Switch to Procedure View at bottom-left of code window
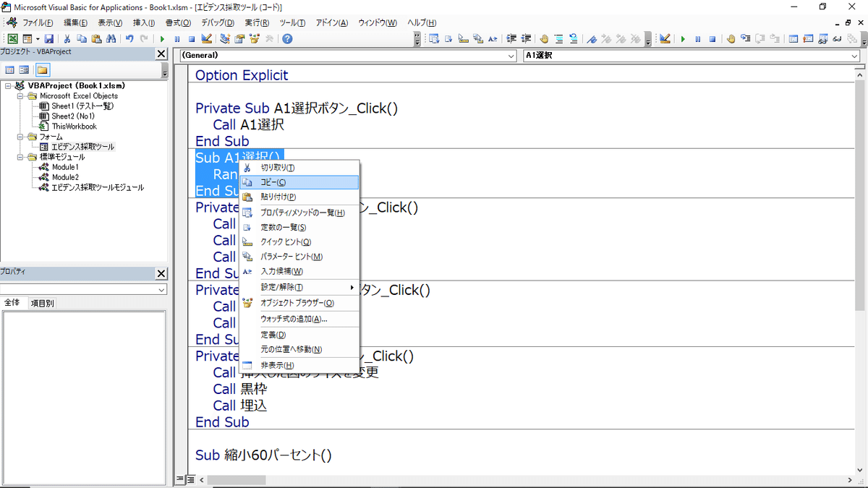 [x=180, y=479]
